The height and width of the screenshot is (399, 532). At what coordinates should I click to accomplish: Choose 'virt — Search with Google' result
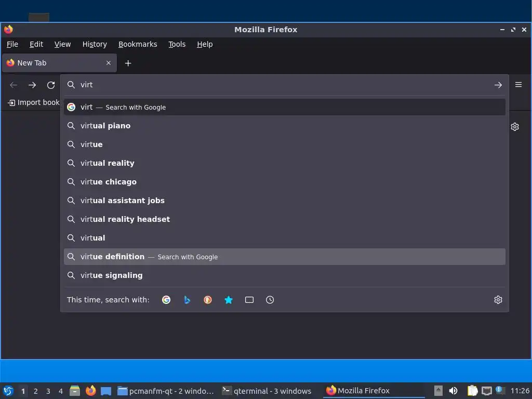284,107
